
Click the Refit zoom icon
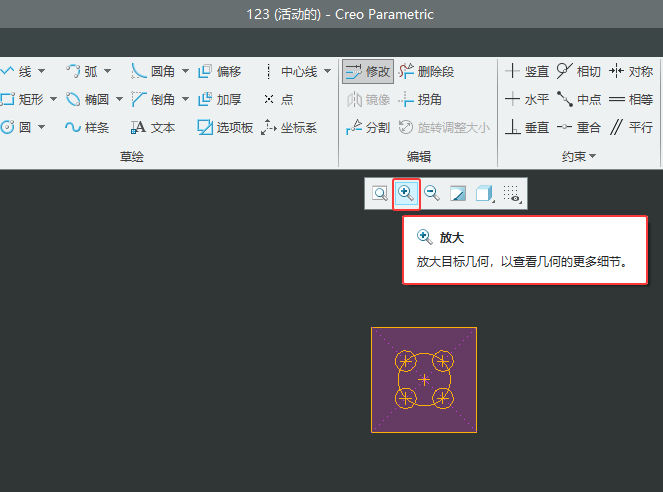[380, 194]
